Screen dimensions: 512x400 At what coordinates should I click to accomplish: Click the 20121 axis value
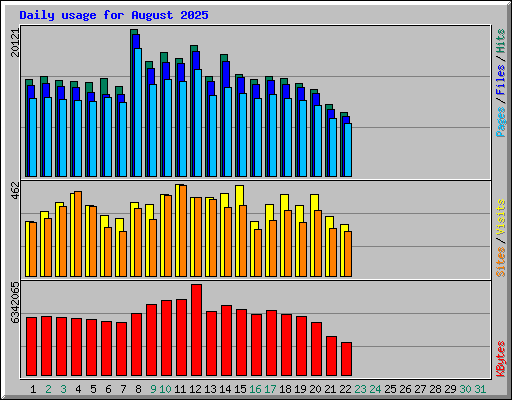tap(15, 43)
